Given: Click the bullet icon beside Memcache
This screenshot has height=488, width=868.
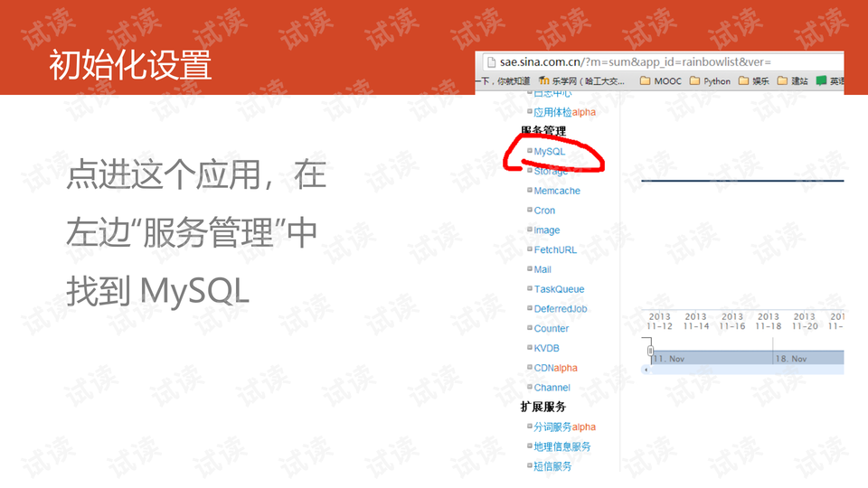Looking at the screenshot, I should [530, 191].
